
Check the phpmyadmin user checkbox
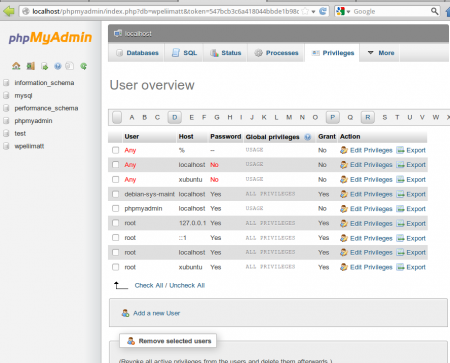click(115, 209)
